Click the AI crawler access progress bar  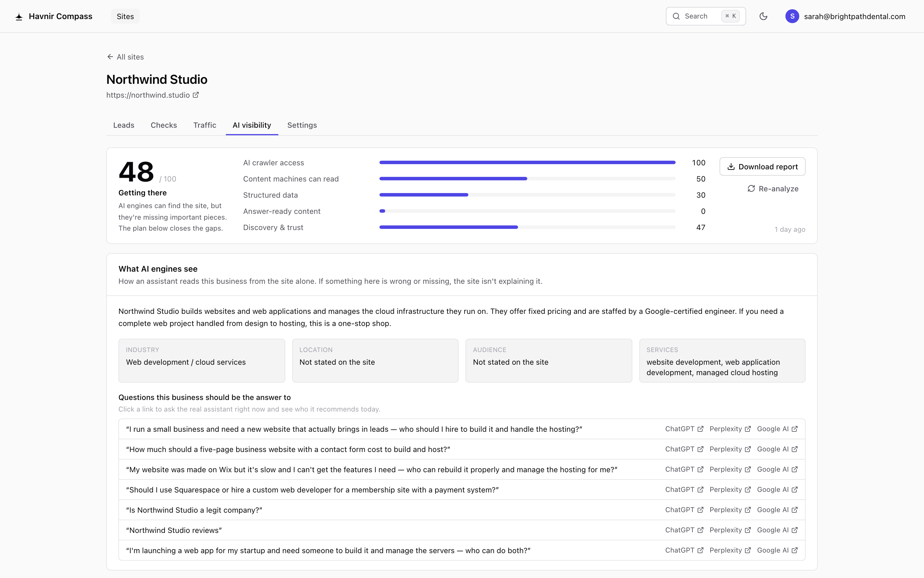tap(527, 162)
